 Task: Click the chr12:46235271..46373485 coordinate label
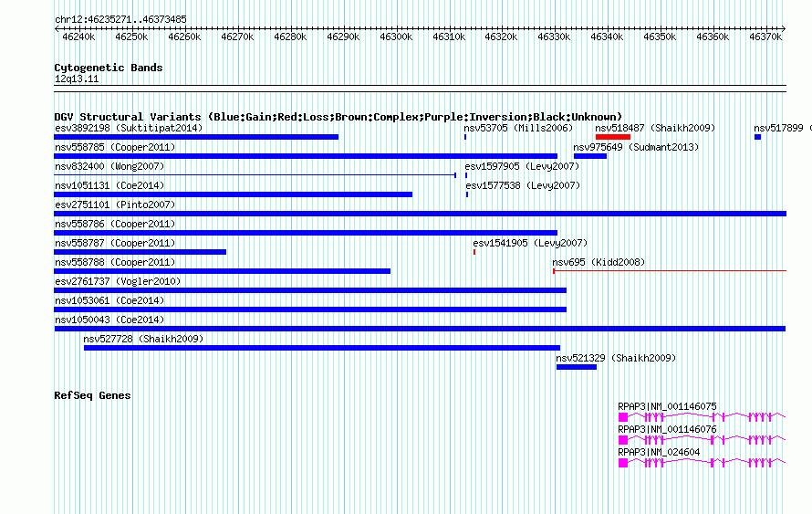point(120,20)
